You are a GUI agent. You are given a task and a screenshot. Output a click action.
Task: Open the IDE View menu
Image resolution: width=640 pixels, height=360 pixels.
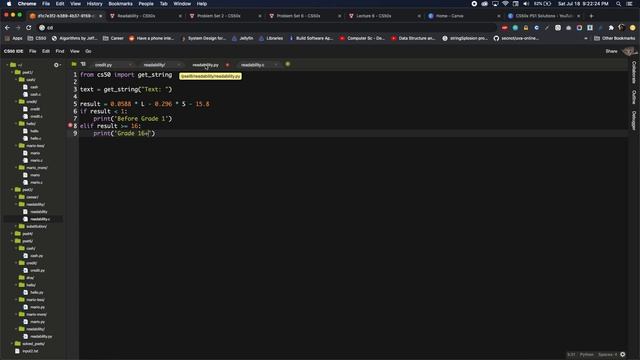click(x=75, y=51)
